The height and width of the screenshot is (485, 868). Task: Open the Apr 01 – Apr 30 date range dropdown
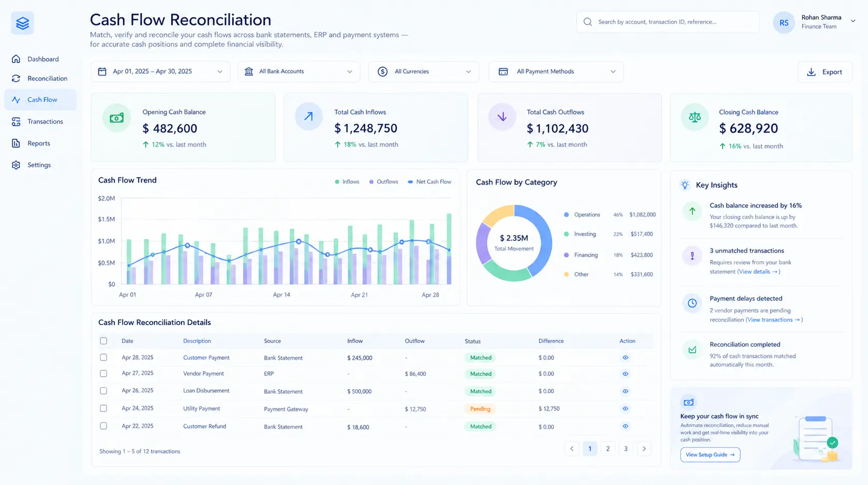(161, 71)
